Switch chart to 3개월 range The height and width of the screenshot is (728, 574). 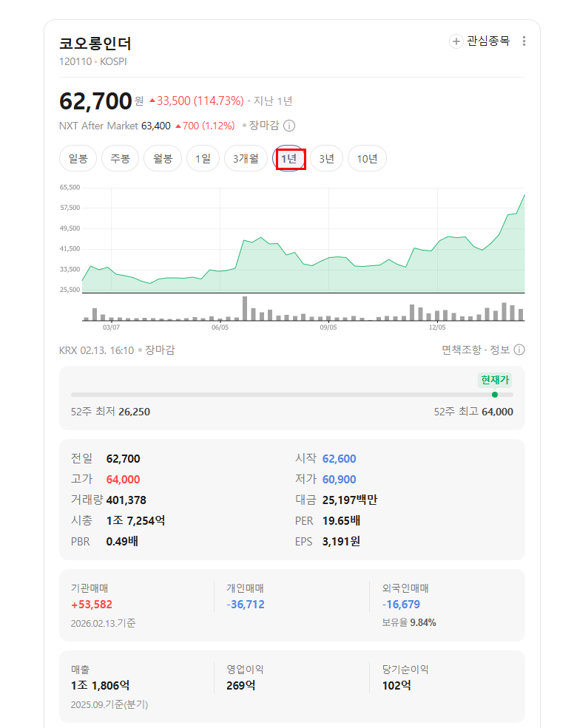tap(246, 159)
